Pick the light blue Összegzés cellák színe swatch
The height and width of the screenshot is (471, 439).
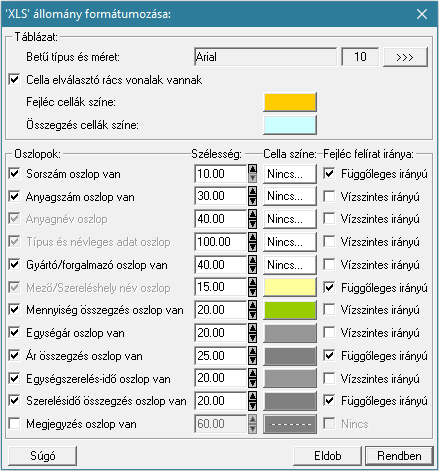tap(290, 125)
